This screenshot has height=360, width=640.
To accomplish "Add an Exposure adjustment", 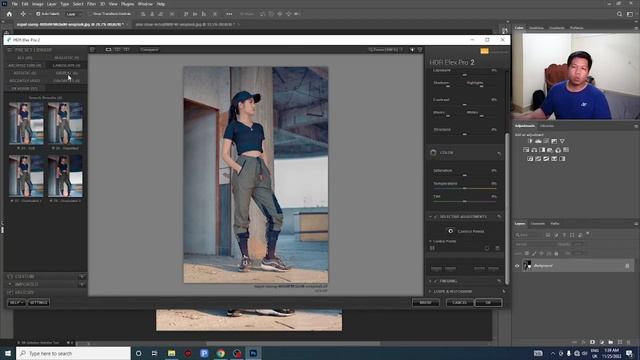I will coord(554,141).
